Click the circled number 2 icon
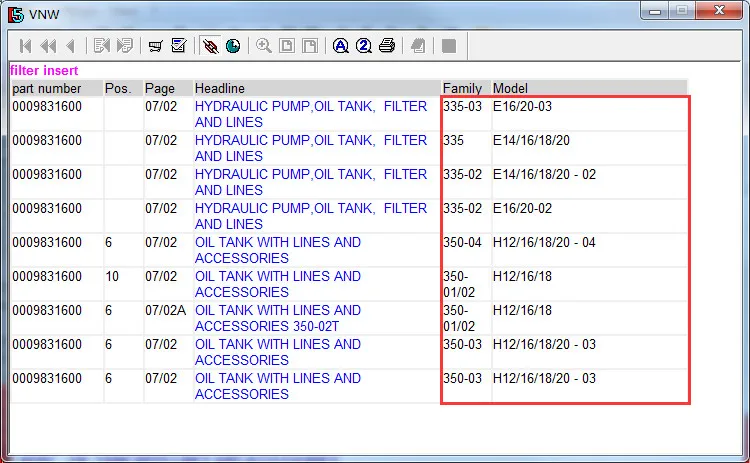Image resolution: width=750 pixels, height=463 pixels. (364, 46)
